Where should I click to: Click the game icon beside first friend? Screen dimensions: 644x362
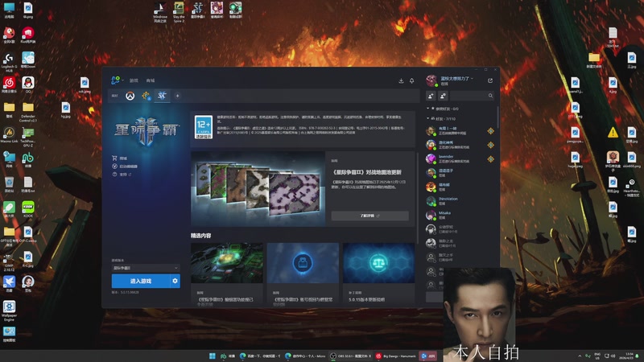pos(490,131)
